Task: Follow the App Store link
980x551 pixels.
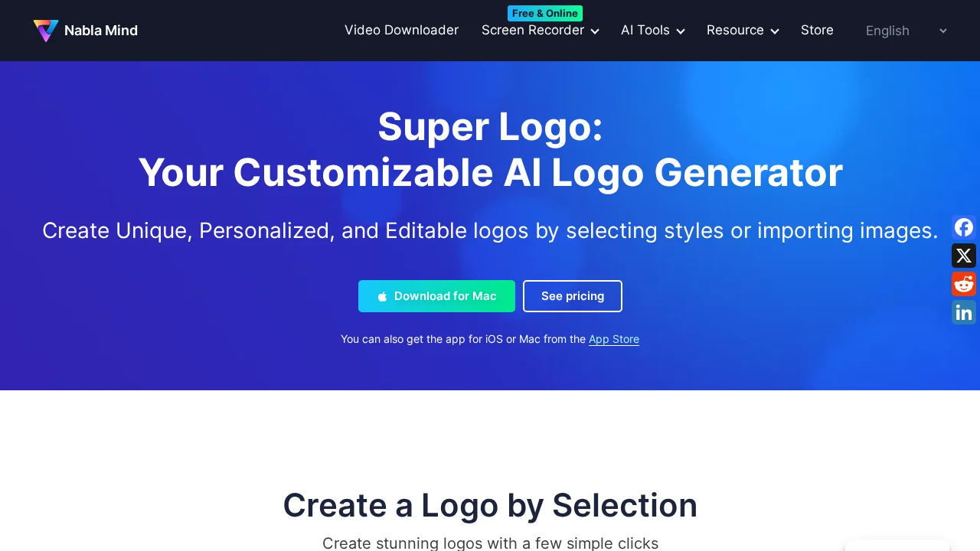Action: tap(614, 339)
